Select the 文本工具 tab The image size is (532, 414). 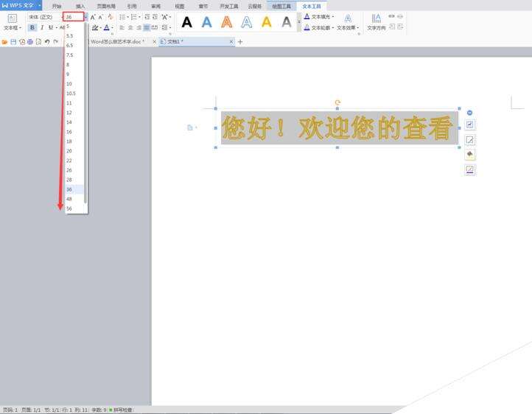pos(312,6)
